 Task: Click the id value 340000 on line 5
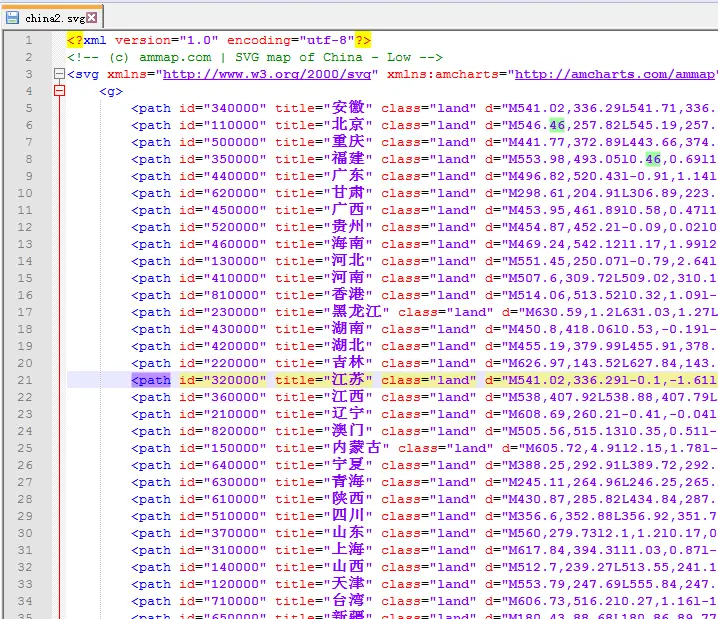pos(235,108)
